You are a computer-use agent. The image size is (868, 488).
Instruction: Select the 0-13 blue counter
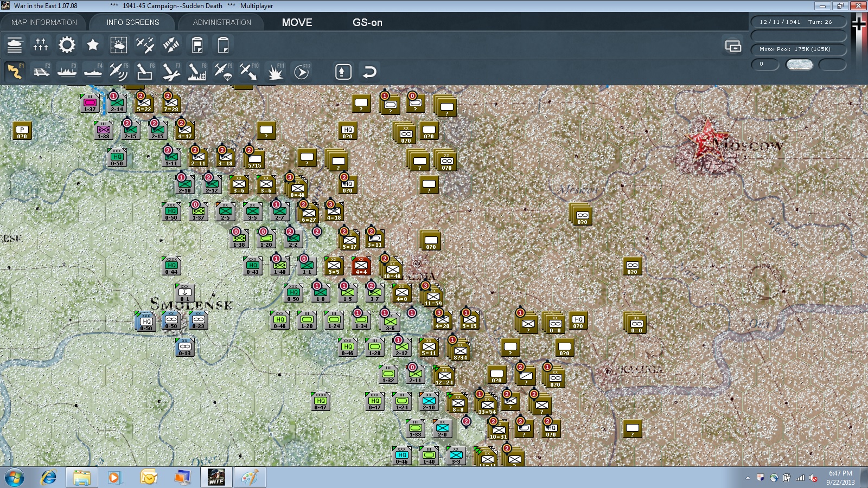(x=185, y=348)
